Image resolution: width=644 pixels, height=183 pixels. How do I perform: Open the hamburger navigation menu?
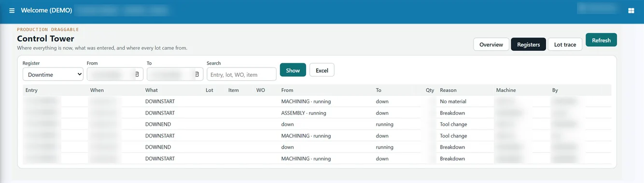point(12,11)
